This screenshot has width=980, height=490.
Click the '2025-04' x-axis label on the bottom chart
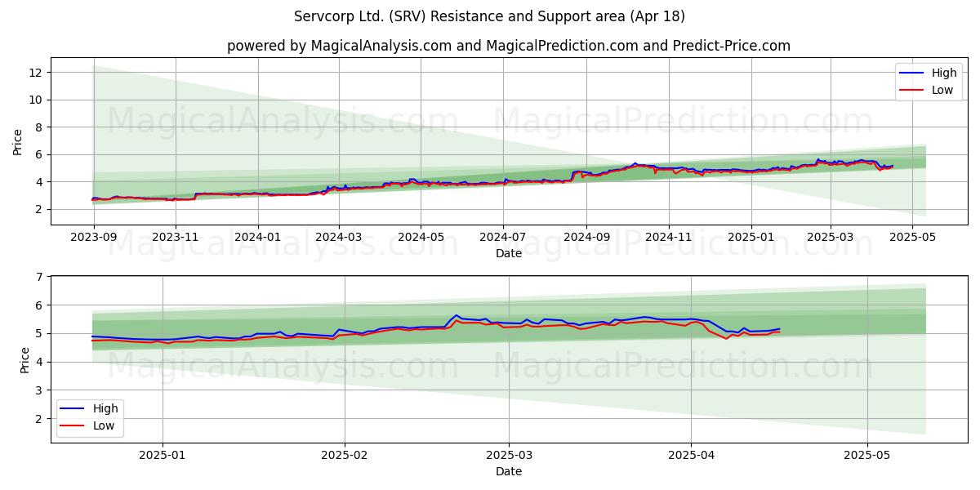(692, 455)
